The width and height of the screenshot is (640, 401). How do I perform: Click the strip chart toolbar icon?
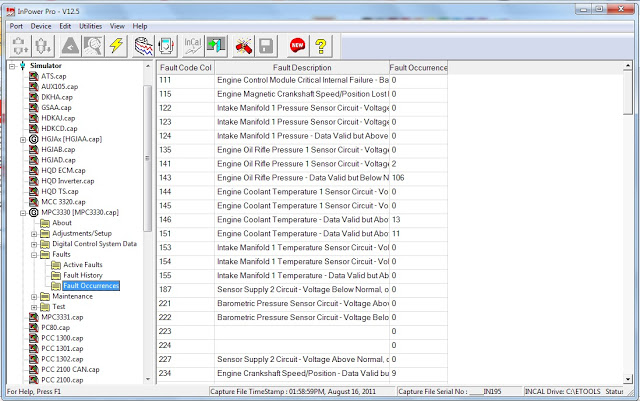[142, 45]
